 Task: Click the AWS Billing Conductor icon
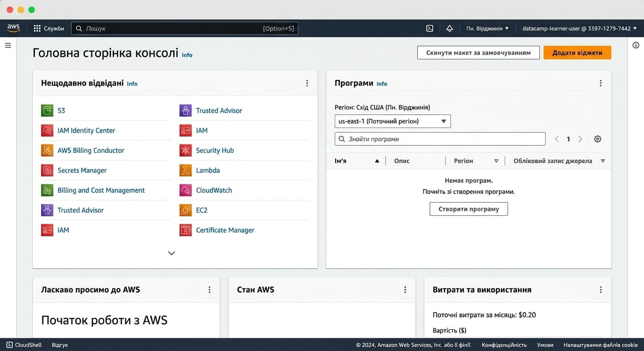(47, 150)
